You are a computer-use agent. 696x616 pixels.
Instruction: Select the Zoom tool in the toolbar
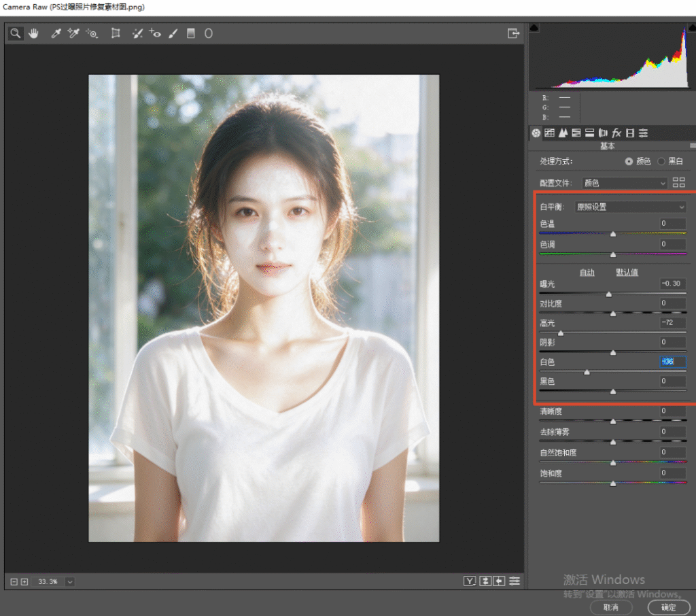click(16, 33)
